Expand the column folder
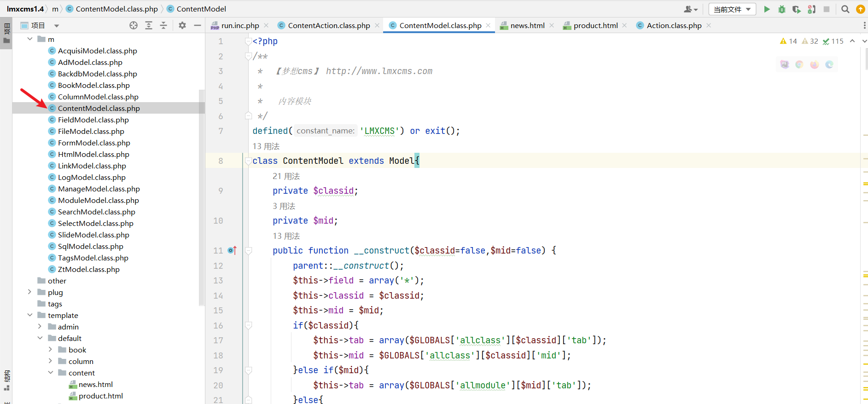868x404 pixels. click(50, 361)
